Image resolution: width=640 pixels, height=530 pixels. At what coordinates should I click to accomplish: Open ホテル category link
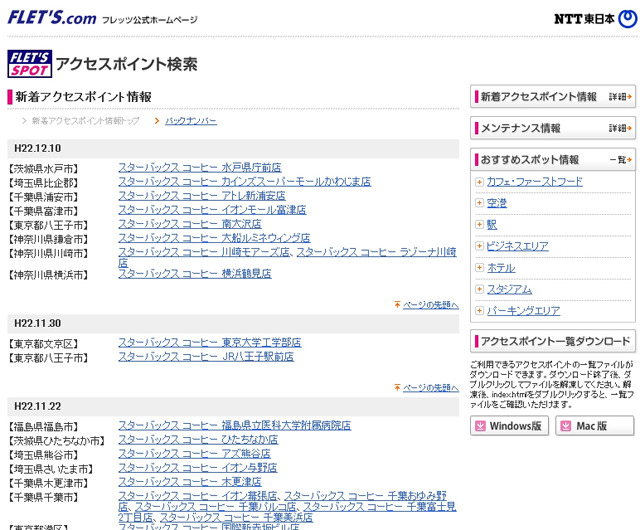tap(501, 268)
